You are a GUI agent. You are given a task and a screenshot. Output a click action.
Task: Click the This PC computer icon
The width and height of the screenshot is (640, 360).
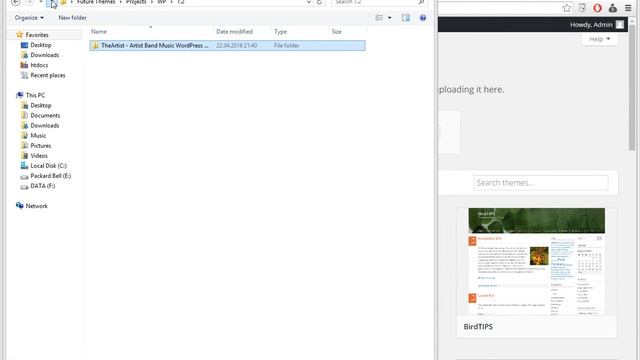[x=20, y=95]
